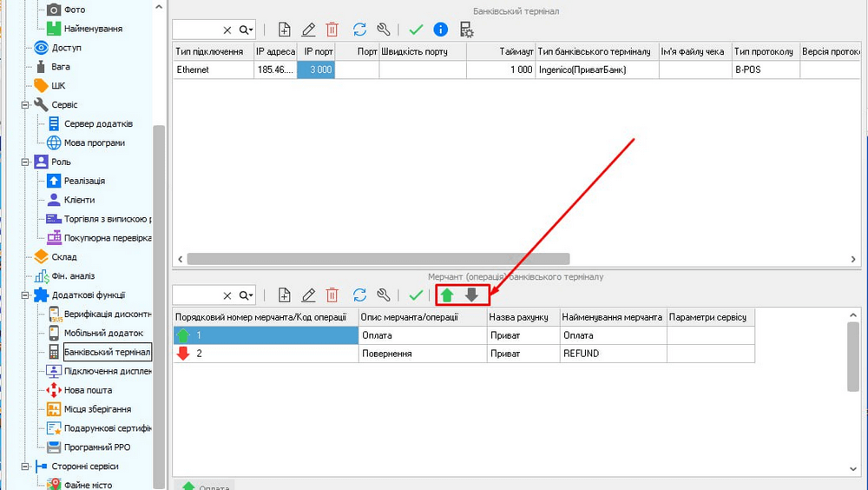Add a new merchant record
The height and width of the screenshot is (490, 868).
284,295
